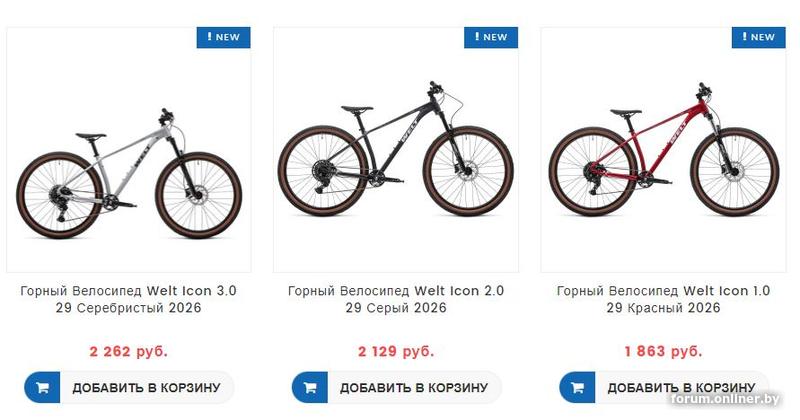Select the 1 863 руб. price label
This screenshot has width=800, height=420.
(x=663, y=351)
